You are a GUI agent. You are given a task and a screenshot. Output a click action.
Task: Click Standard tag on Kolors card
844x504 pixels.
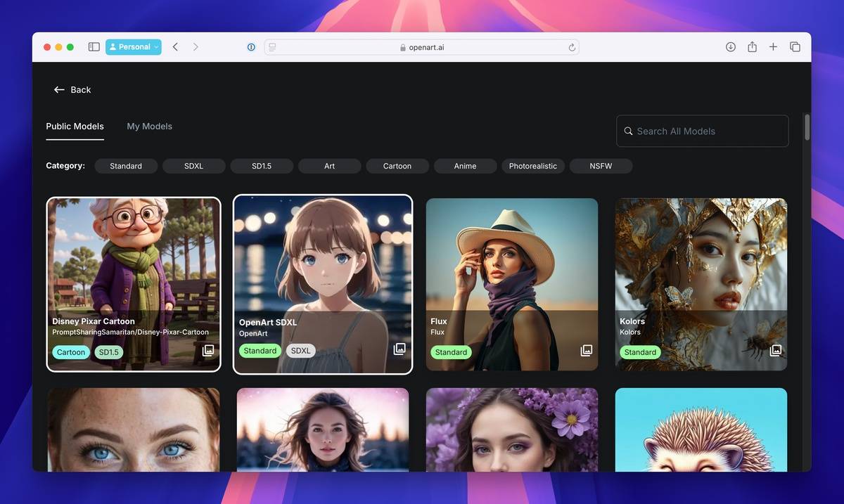(640, 352)
